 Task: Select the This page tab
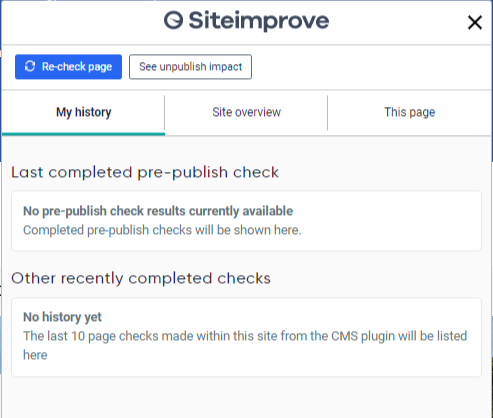409,112
